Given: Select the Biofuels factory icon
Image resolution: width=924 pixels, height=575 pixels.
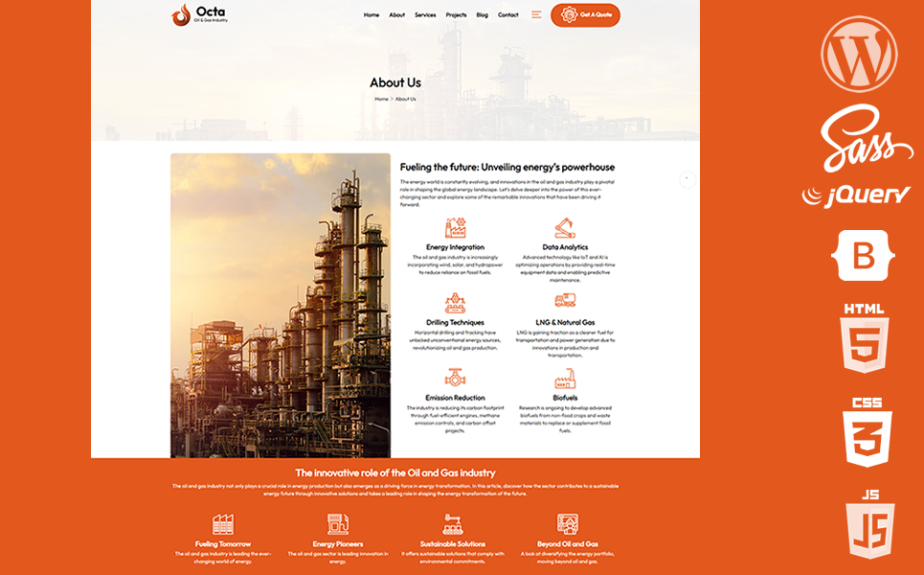Looking at the screenshot, I should pos(565,378).
